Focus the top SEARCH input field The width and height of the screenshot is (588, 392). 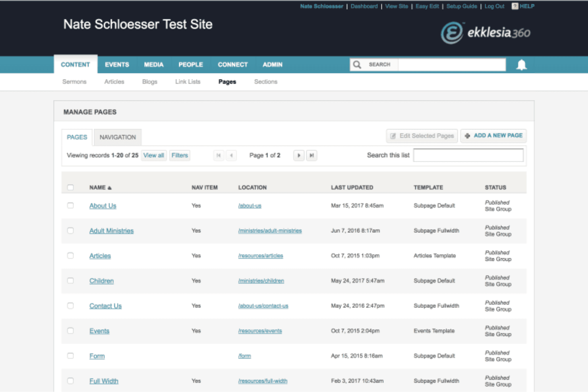tap(452, 65)
